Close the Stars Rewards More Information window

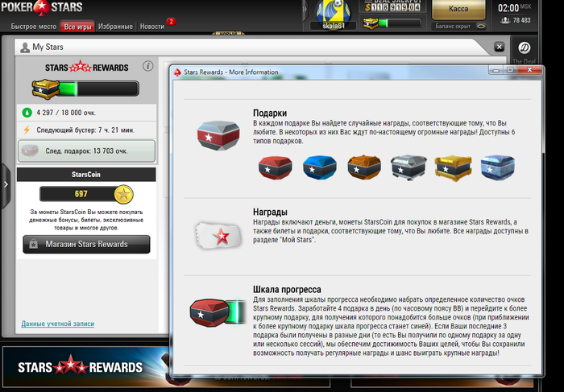[529, 70]
